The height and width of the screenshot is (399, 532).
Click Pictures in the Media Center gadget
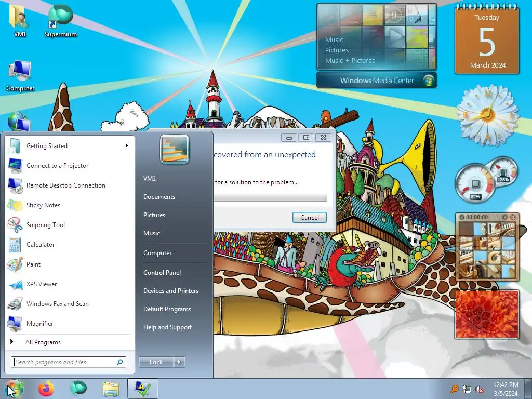(337, 50)
